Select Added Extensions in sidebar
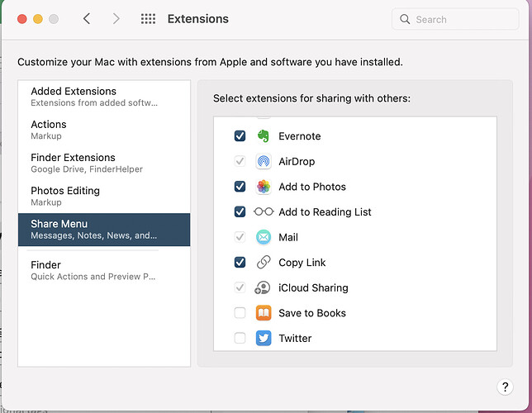The width and height of the screenshot is (532, 413). pos(104,97)
